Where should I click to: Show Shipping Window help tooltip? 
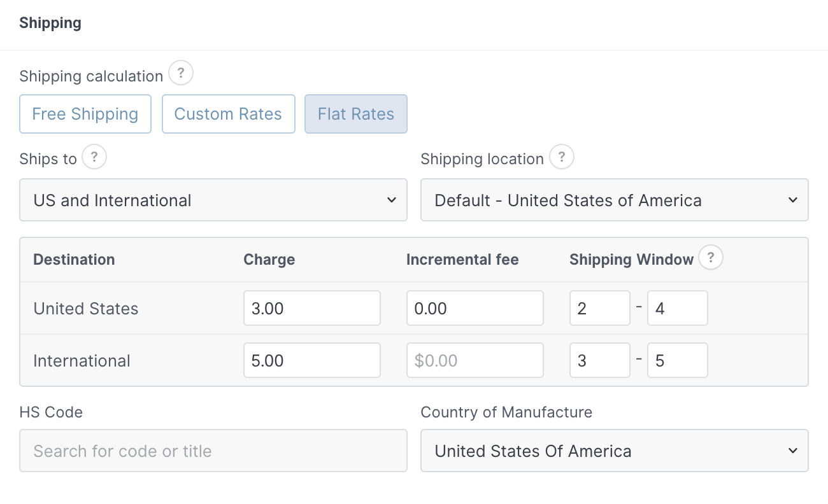pyautogui.click(x=711, y=258)
